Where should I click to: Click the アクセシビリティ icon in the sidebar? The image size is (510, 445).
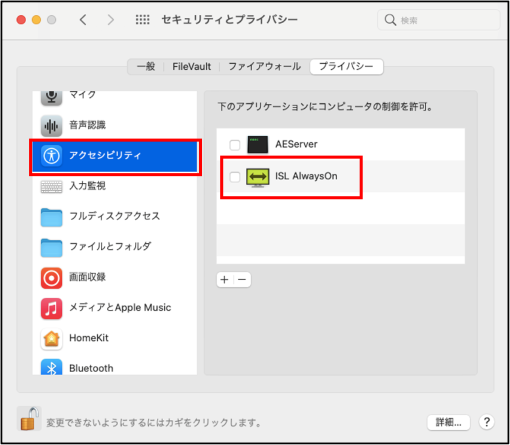51,156
